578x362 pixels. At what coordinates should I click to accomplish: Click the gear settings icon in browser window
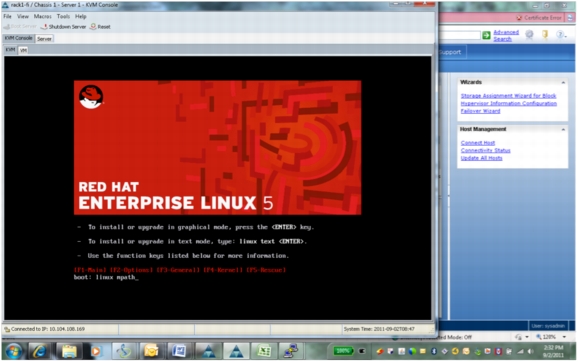click(529, 35)
